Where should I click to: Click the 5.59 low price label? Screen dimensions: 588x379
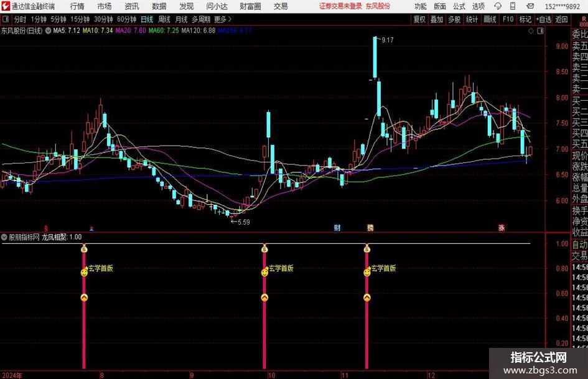point(244,222)
